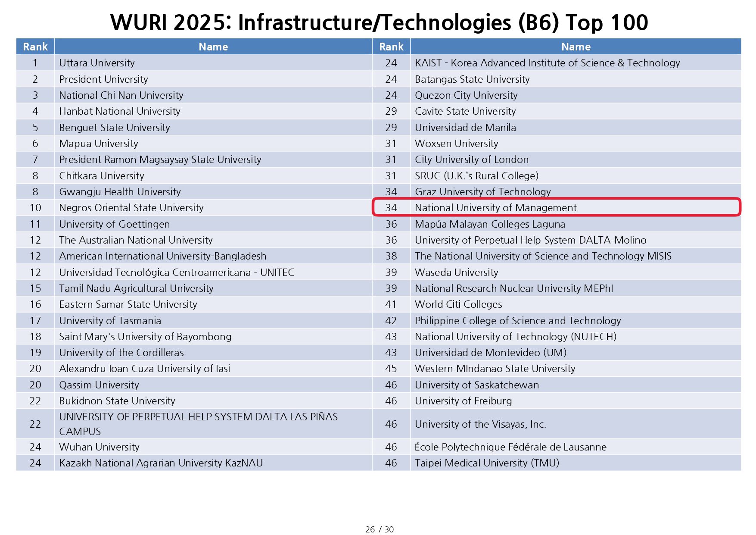Click 'American International University-Bangladesh' name
The image size is (756, 535).
click(163, 256)
